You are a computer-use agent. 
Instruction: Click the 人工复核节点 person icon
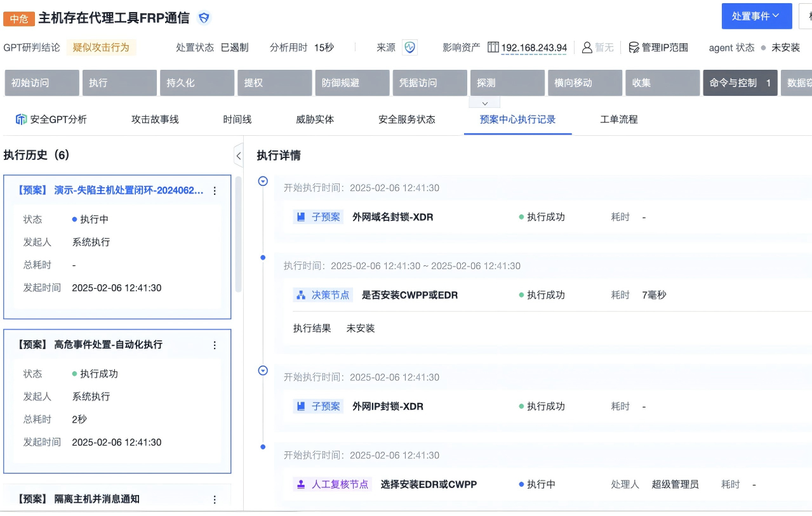(x=300, y=484)
